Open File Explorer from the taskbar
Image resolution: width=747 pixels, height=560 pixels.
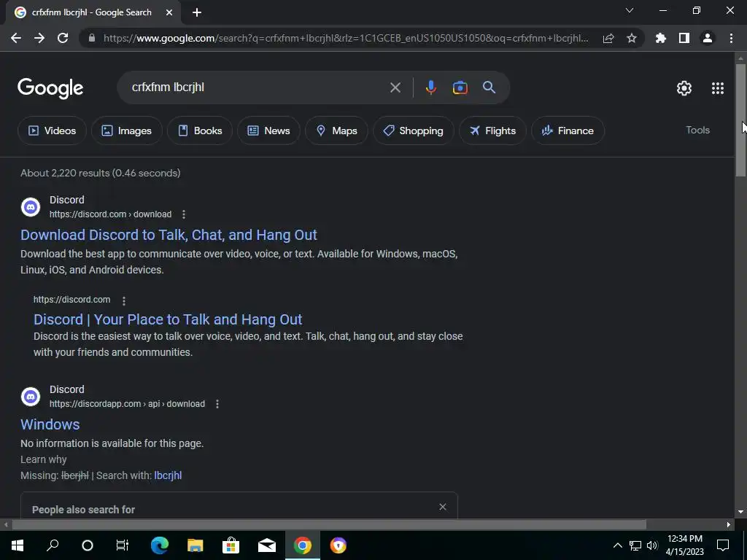pyautogui.click(x=195, y=545)
